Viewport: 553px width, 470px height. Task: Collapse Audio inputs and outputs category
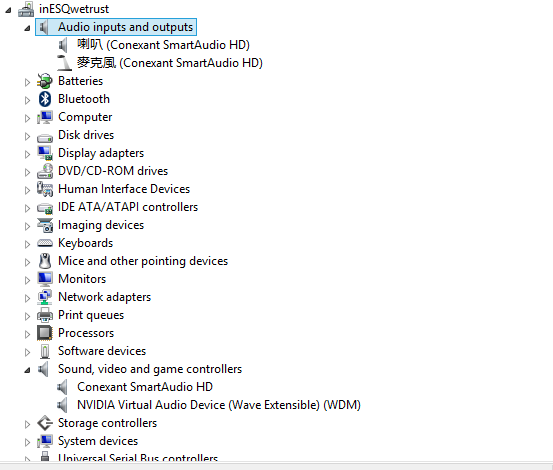click(27, 29)
